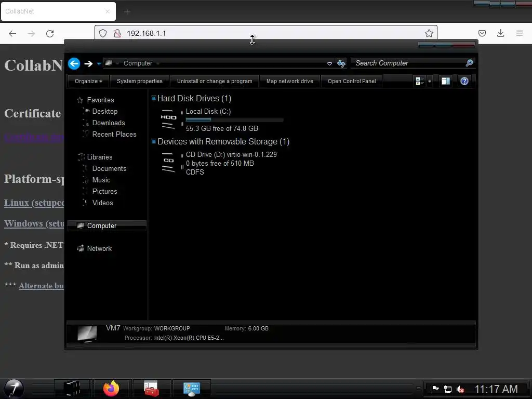Screen dimensions: 532x399
Task: Collapse the Hard Disk Drives group
Action: coord(154,98)
